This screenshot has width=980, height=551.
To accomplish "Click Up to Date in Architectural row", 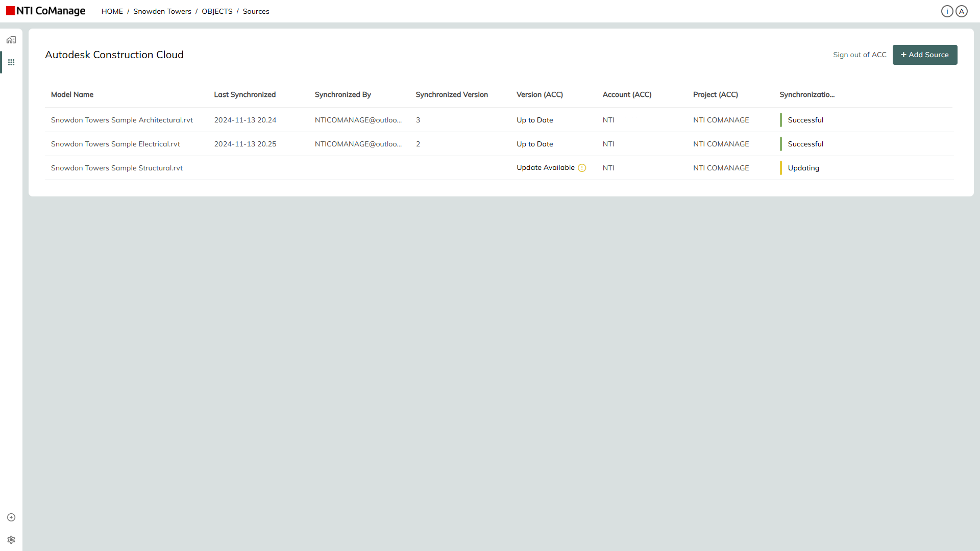I will pos(535,120).
